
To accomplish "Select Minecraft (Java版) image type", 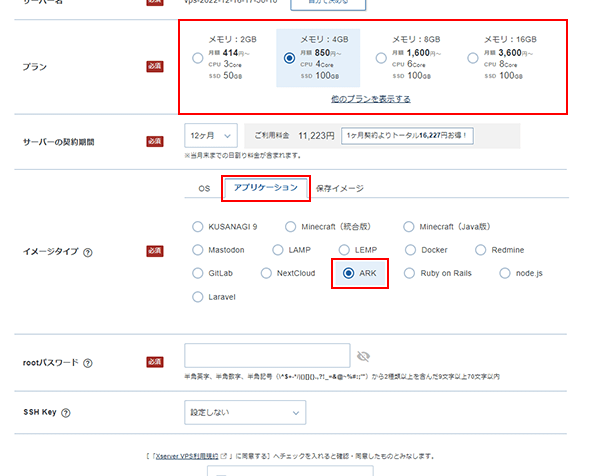I will (x=409, y=227).
